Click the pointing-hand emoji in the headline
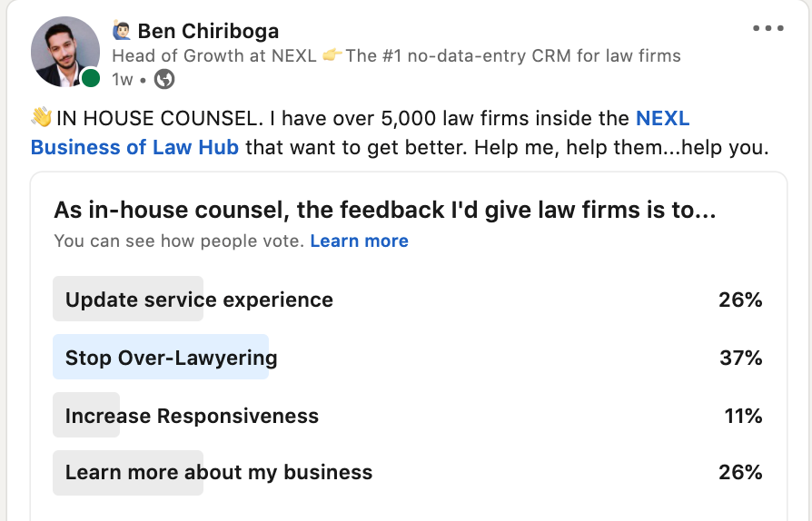The height and width of the screenshot is (521, 812). pyautogui.click(x=332, y=54)
